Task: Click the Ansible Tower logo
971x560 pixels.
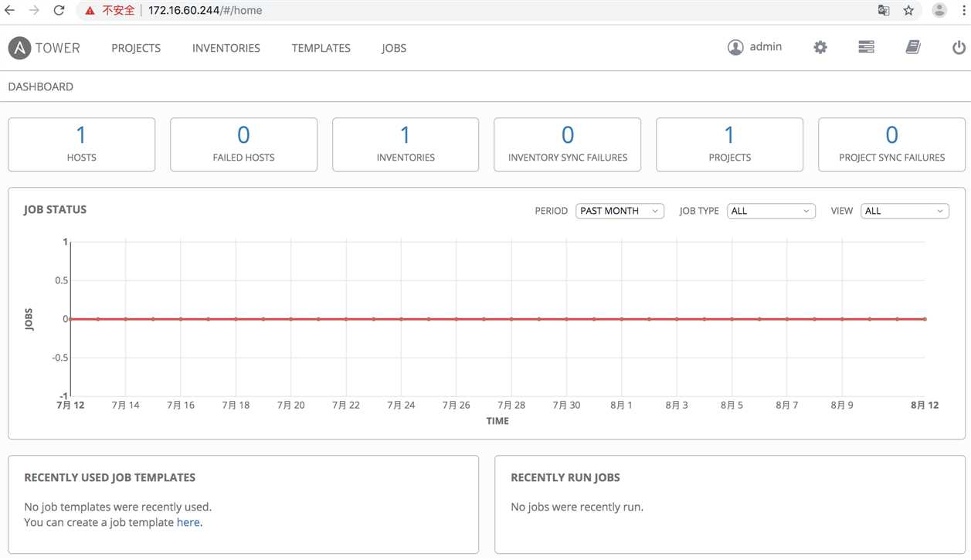Action: (x=44, y=48)
